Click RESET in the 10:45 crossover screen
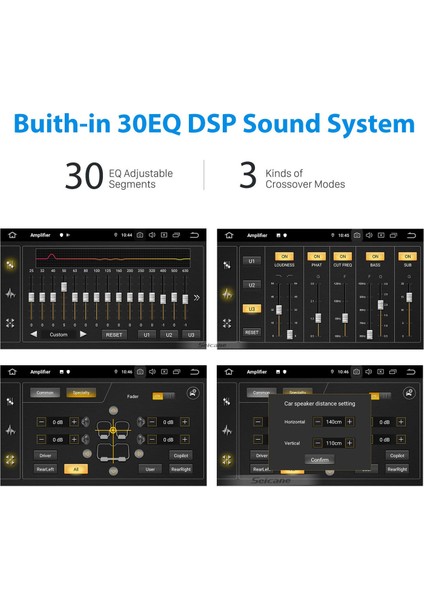 (x=252, y=332)
